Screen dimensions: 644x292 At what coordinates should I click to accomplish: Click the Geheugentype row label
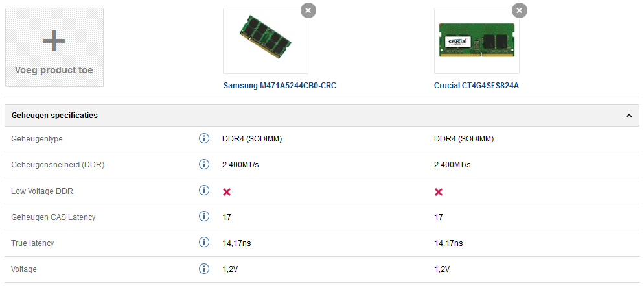point(37,139)
